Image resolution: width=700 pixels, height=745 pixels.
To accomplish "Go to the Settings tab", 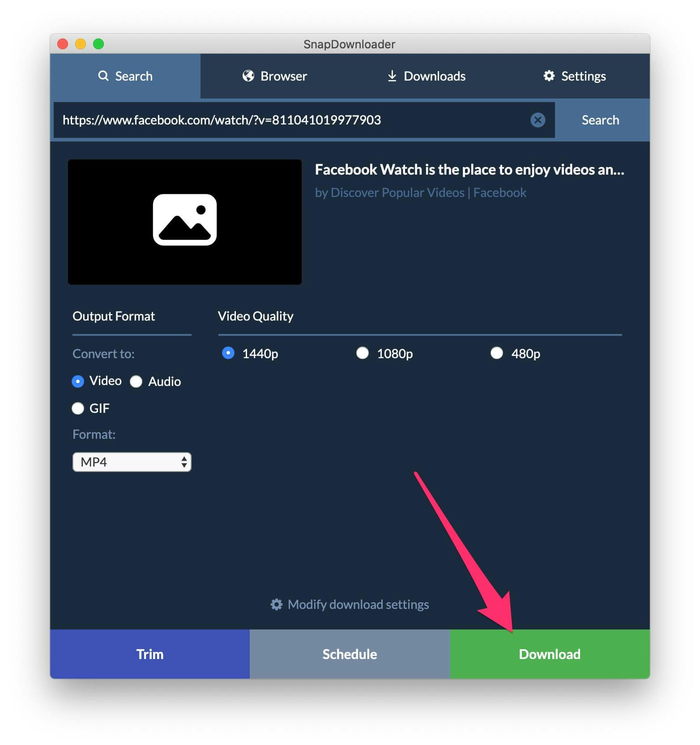I will [x=575, y=76].
